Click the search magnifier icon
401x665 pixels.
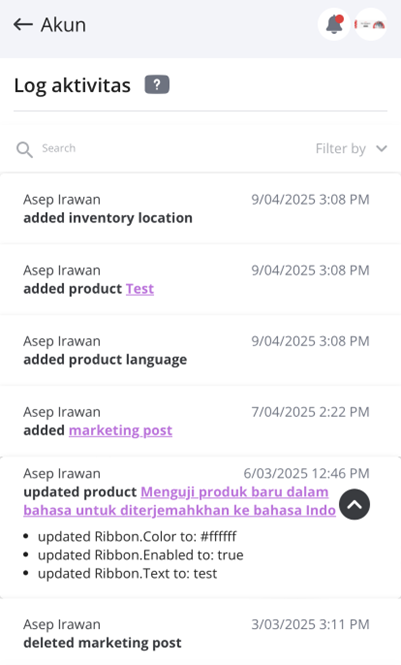click(24, 149)
